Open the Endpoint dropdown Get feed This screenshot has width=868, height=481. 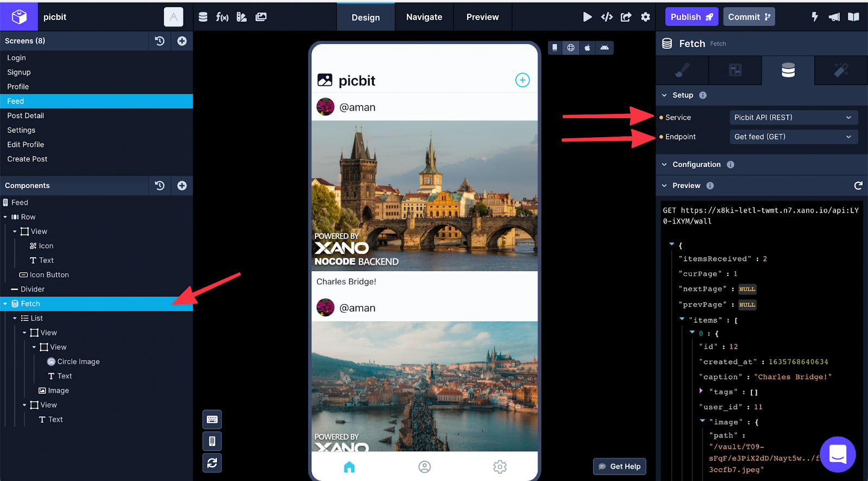pos(793,137)
